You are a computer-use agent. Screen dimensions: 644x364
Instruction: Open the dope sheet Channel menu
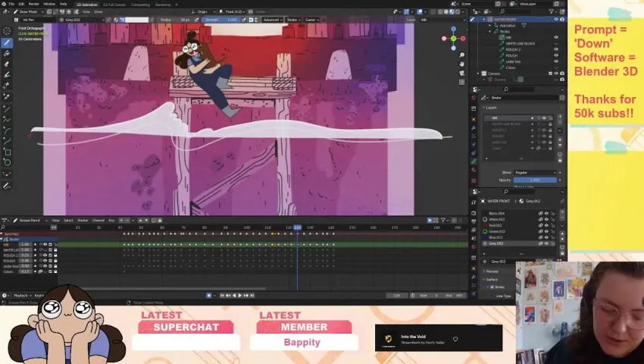tap(98, 221)
